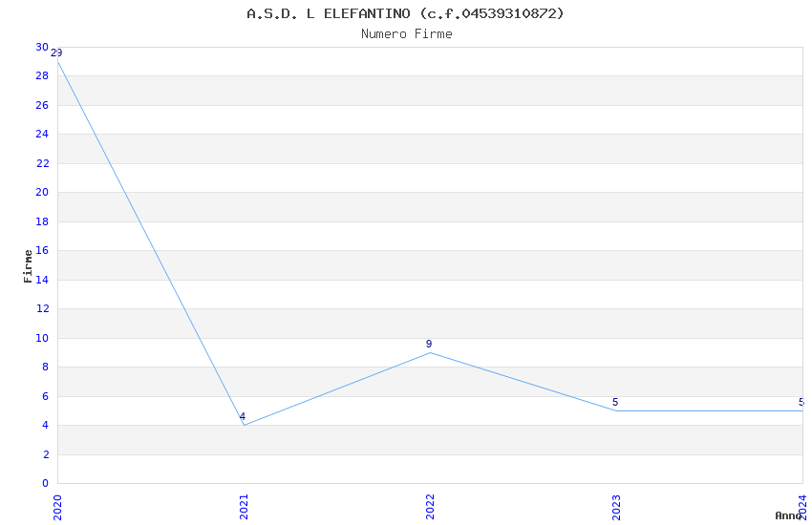
Task: Click y-axis tick value 2
Action: (46, 454)
